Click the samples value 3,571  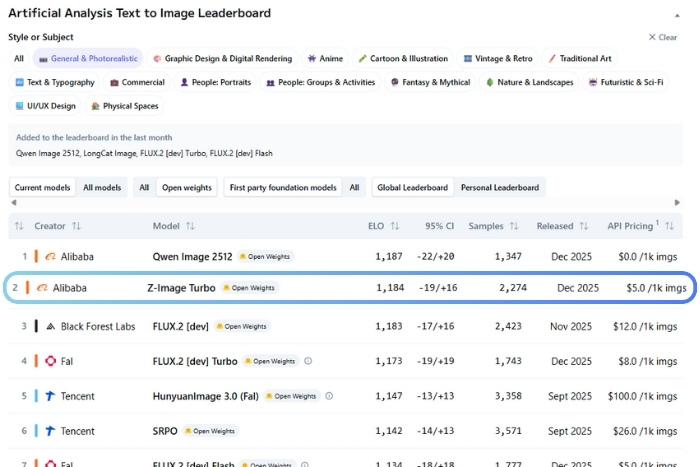coord(508,431)
